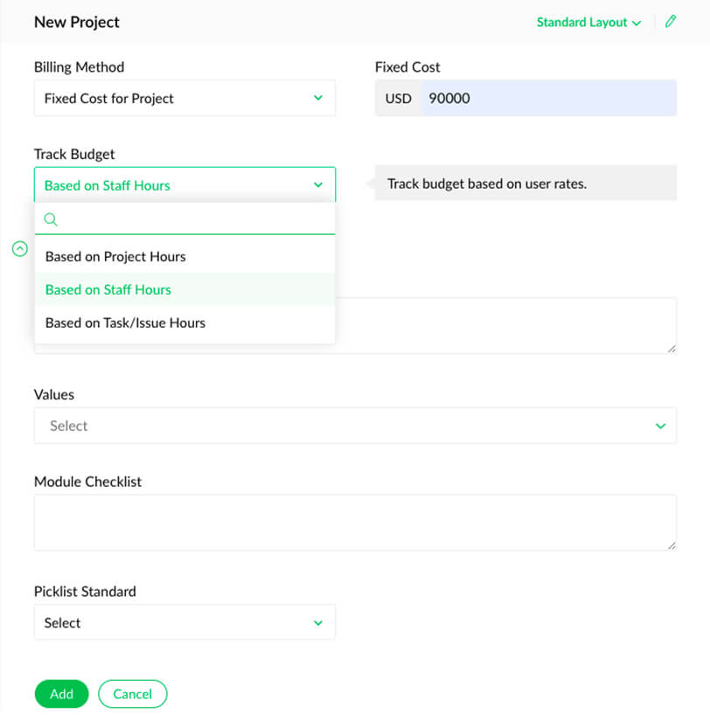Click the Billing Method chevron arrow
This screenshot has height=728, width=710.
pos(318,98)
